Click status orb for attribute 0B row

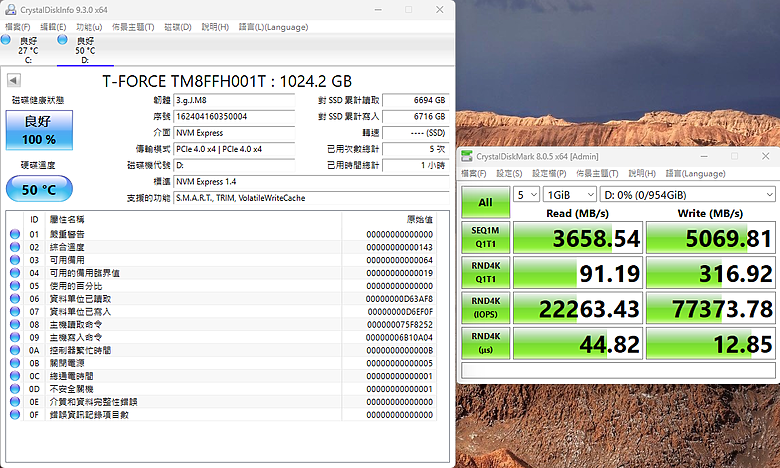coord(15,363)
